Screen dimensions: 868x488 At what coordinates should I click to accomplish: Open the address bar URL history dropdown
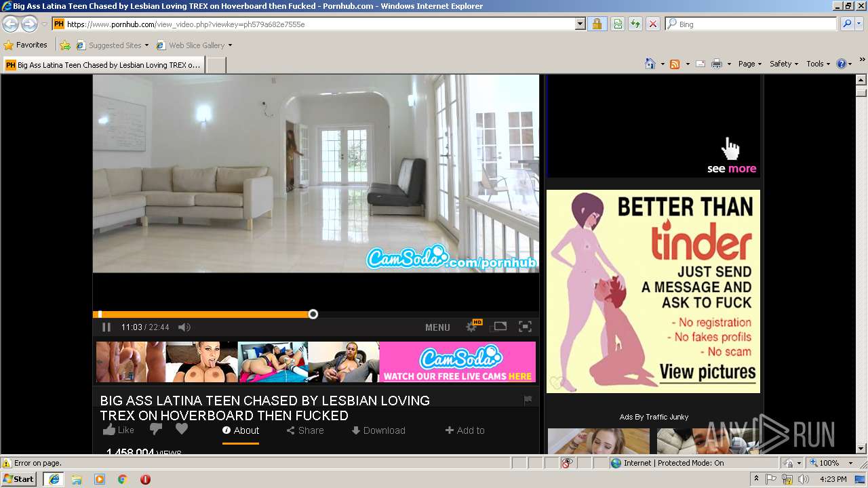coord(580,24)
